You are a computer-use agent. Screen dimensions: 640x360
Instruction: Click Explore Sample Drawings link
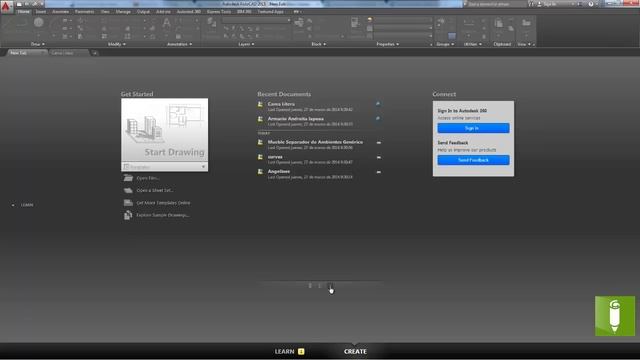162,215
